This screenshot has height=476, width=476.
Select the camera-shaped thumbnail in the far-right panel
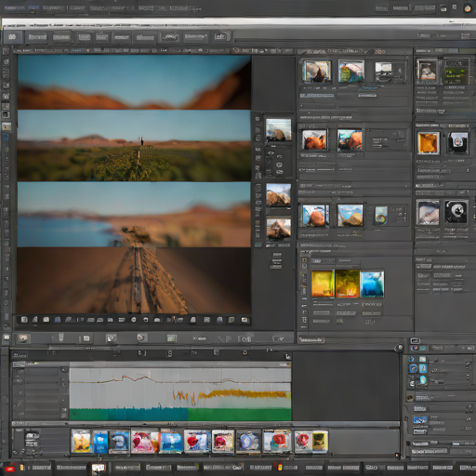tap(457, 142)
